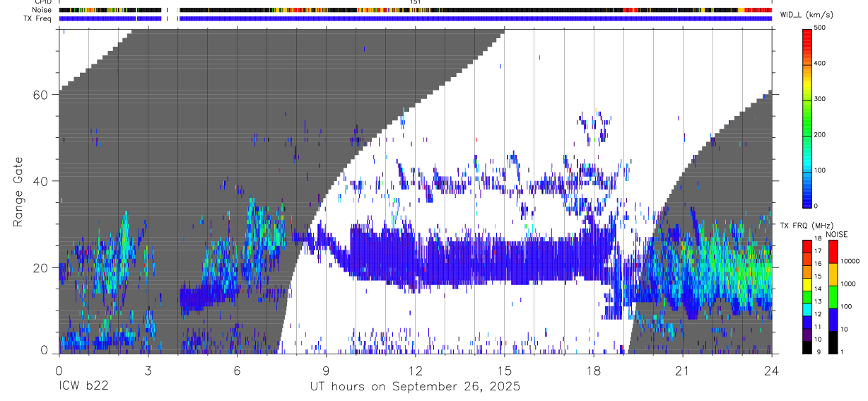Click the '200' tick on the WID color bar
The width and height of the screenshot is (868, 401).
click(820, 134)
